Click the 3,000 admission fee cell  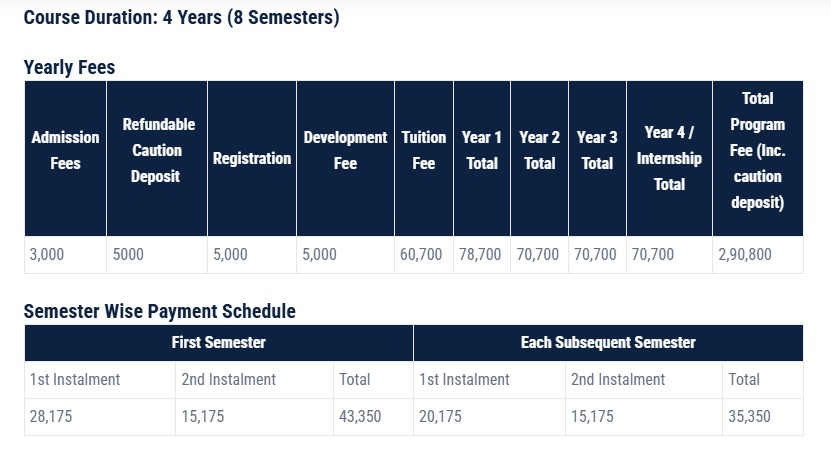tap(47, 255)
